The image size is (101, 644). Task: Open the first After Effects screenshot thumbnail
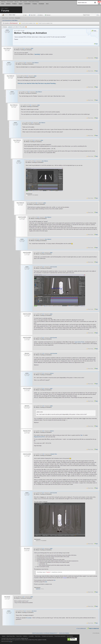click(x=44, y=180)
